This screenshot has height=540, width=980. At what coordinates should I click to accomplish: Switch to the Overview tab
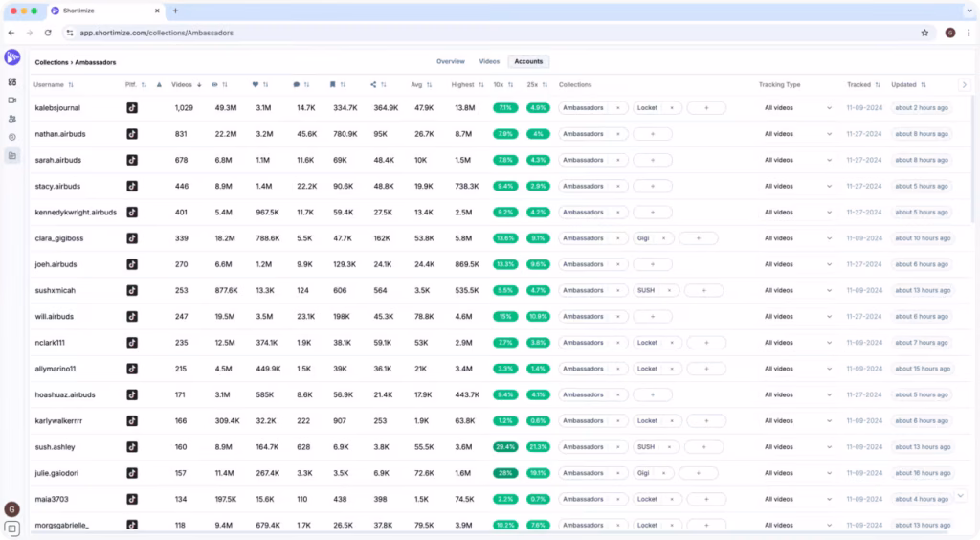point(451,61)
